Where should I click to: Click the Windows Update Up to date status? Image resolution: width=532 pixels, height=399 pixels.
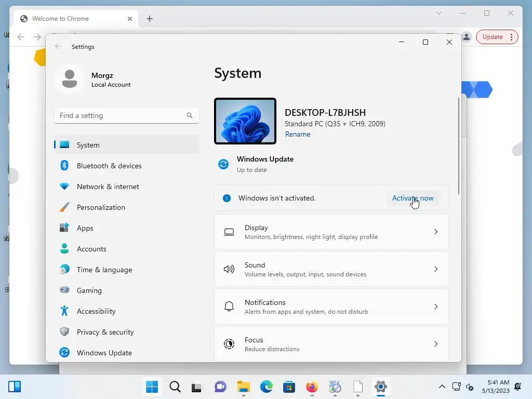pyautogui.click(x=252, y=170)
